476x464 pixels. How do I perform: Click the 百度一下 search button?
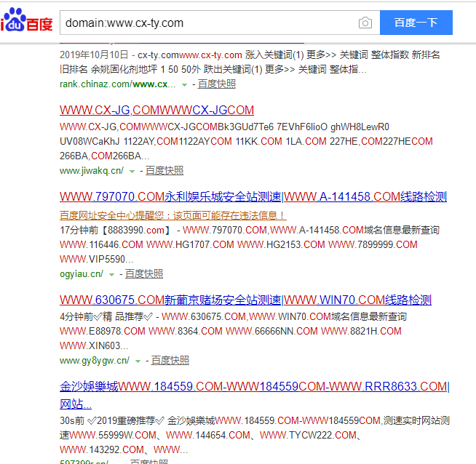[416, 23]
